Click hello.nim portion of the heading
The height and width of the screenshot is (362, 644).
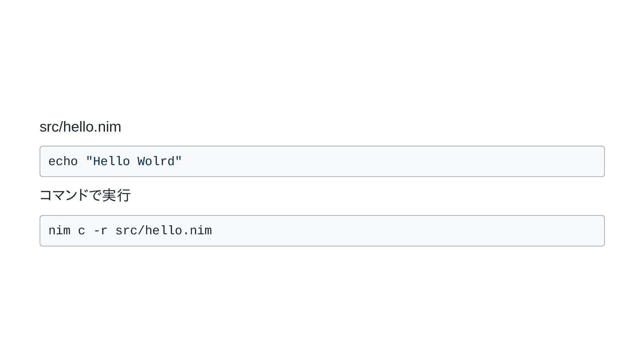(x=92, y=127)
